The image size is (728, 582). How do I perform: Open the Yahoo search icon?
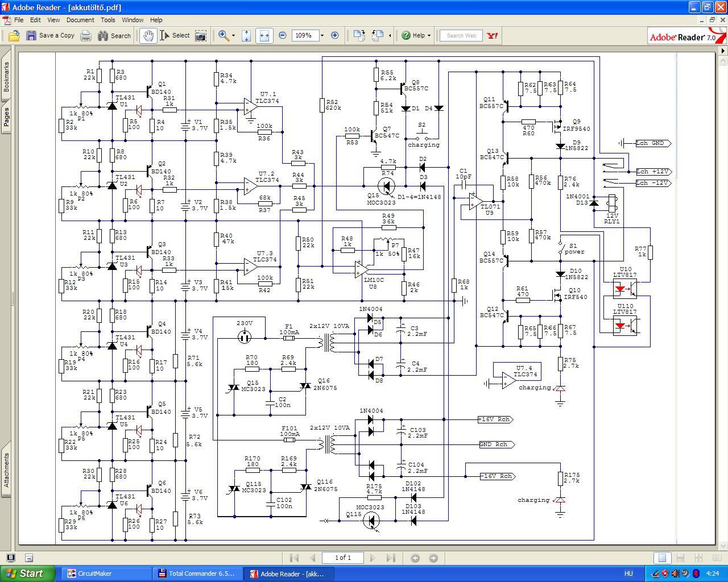pyautogui.click(x=493, y=35)
